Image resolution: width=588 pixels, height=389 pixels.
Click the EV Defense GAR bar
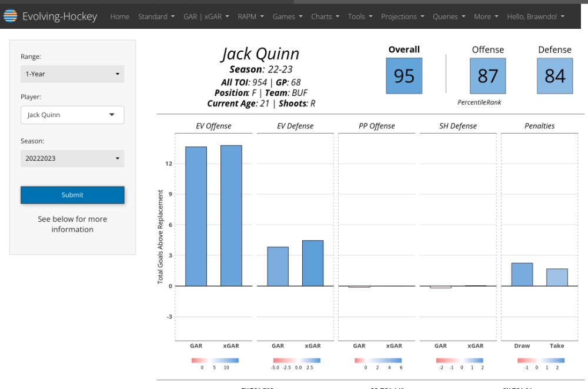point(278,267)
